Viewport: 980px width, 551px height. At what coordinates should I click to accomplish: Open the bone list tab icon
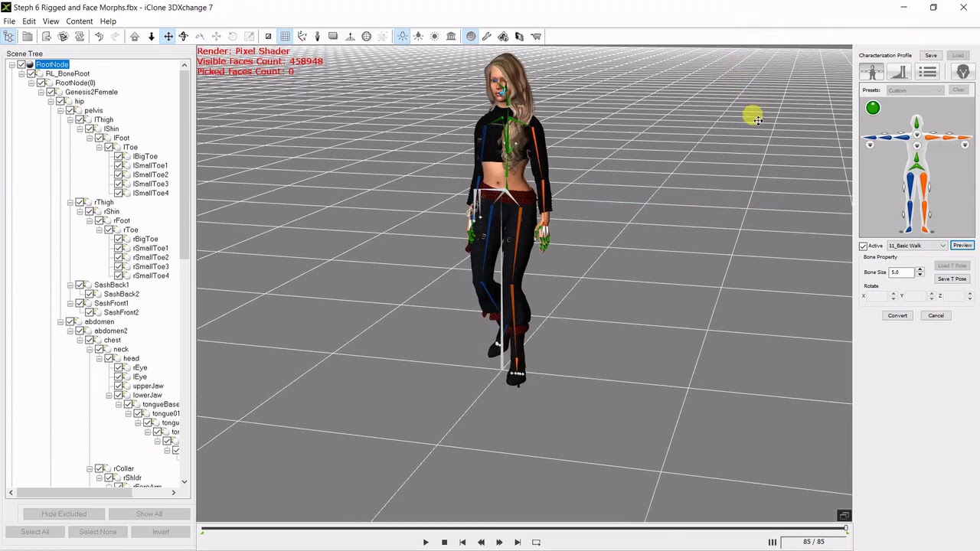(x=928, y=72)
